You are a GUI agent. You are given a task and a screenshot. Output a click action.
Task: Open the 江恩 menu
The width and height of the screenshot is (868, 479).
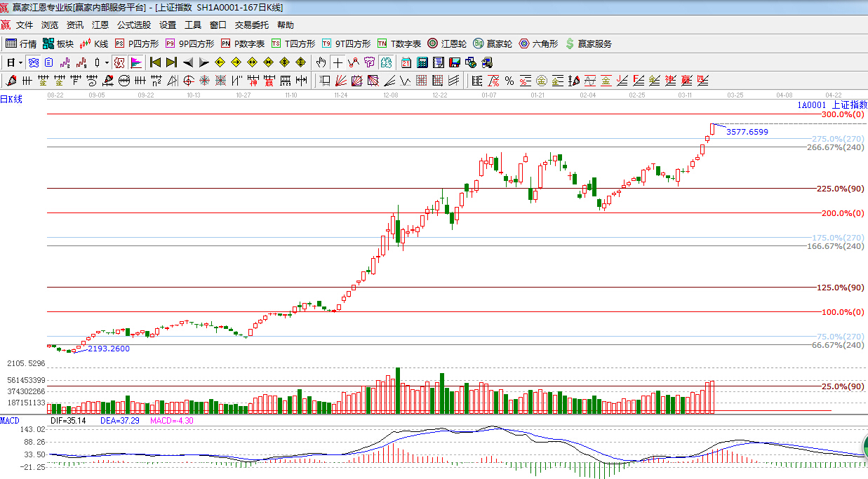100,25
